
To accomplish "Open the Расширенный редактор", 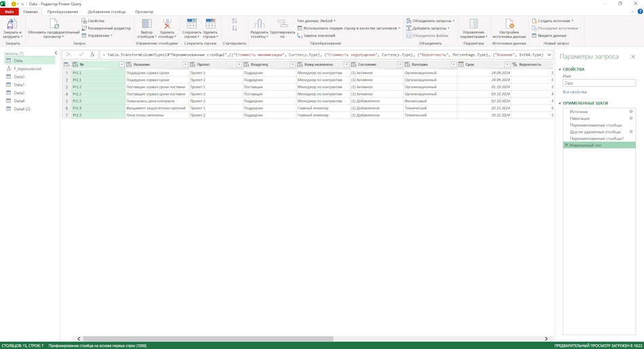I will (106, 28).
